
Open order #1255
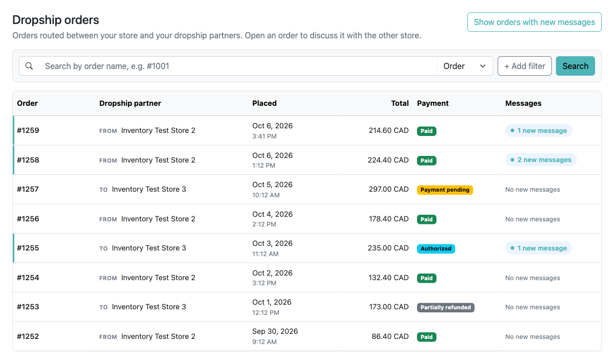28,248
